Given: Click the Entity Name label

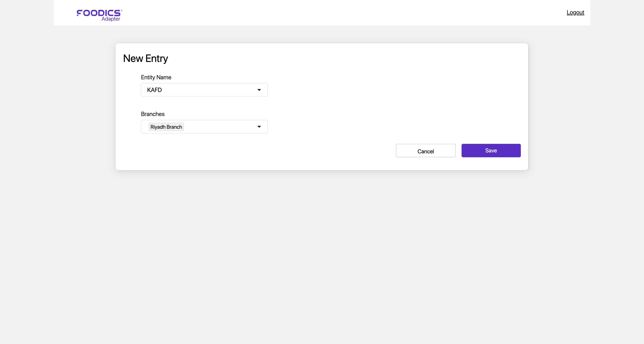Looking at the screenshot, I should [x=156, y=77].
